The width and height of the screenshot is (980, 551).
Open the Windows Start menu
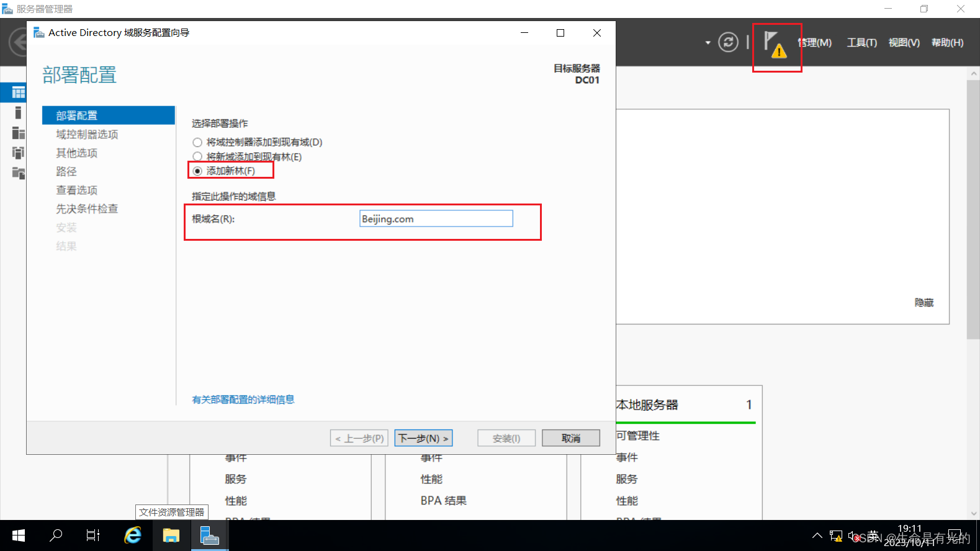[19, 535]
